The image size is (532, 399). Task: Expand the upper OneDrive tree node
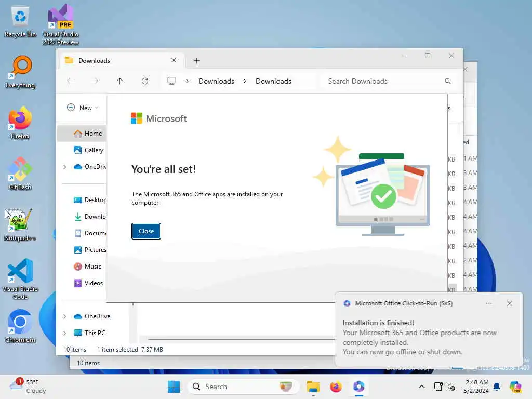(65, 167)
